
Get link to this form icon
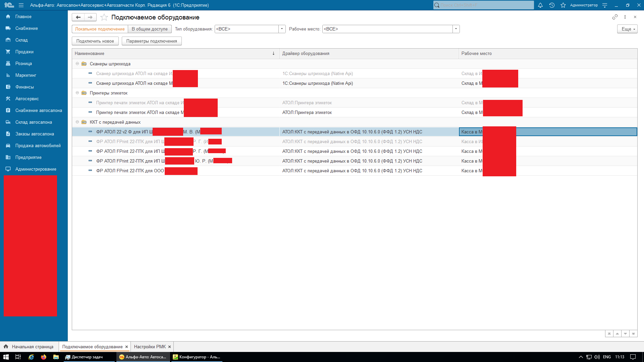(615, 17)
